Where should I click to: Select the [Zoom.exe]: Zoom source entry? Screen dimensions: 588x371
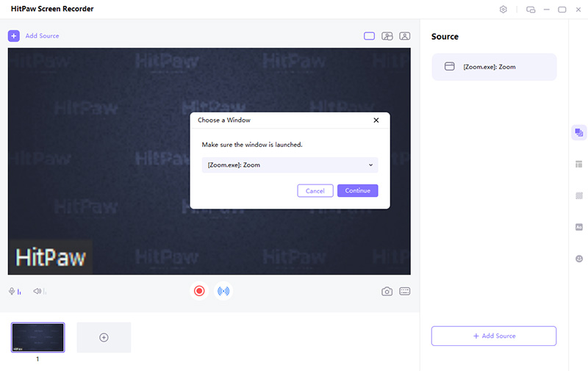pyautogui.click(x=494, y=67)
